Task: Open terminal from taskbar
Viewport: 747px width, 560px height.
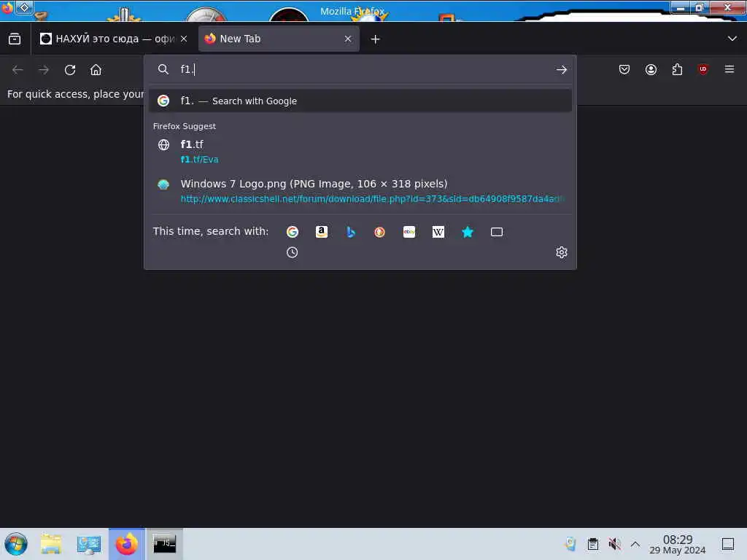Action: pyautogui.click(x=164, y=544)
